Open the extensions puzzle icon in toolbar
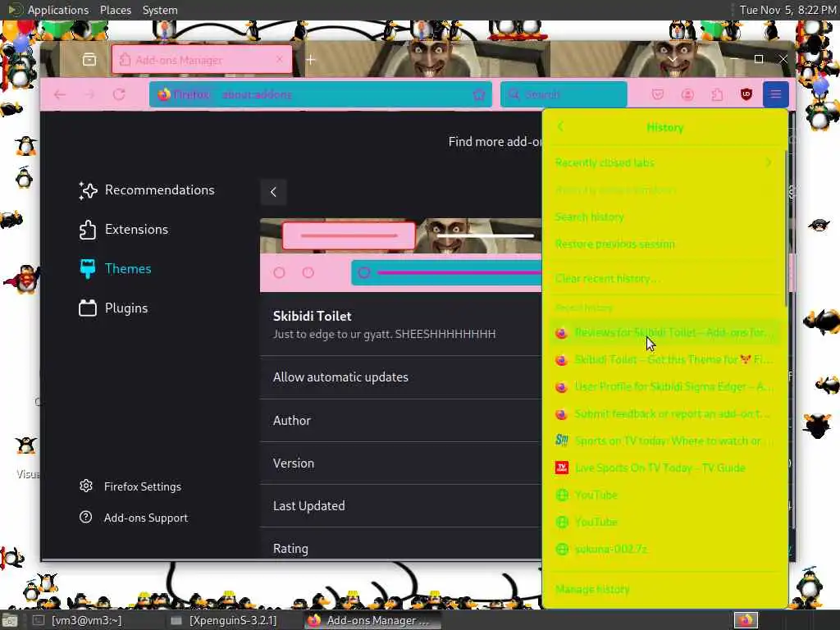This screenshot has width=840, height=630. (717, 95)
